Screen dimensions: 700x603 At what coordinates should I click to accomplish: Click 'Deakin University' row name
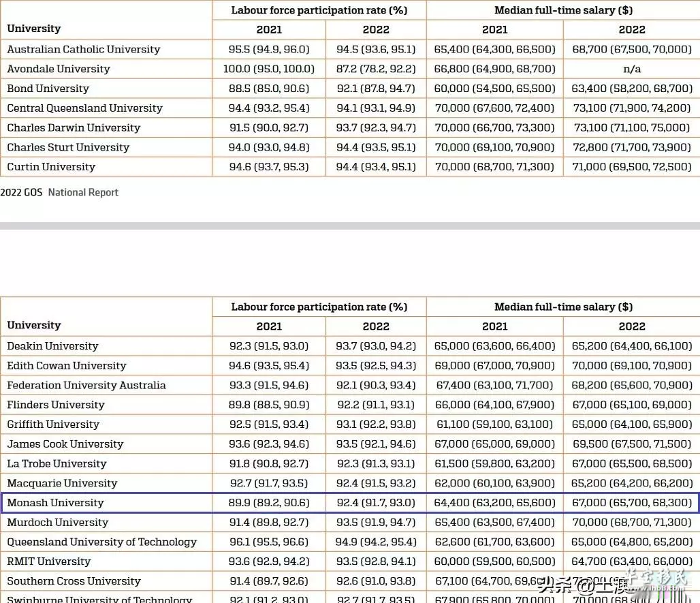pyautogui.click(x=52, y=345)
